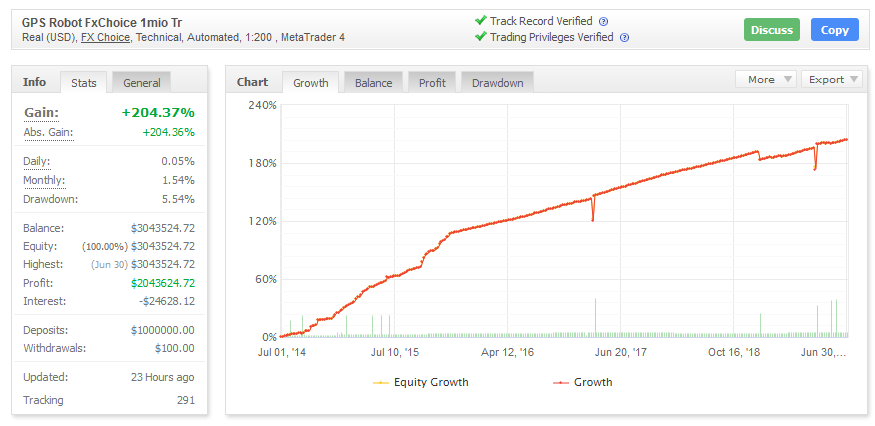875x426 pixels.
Task: Click the Tracking count 291
Action: [x=185, y=400]
